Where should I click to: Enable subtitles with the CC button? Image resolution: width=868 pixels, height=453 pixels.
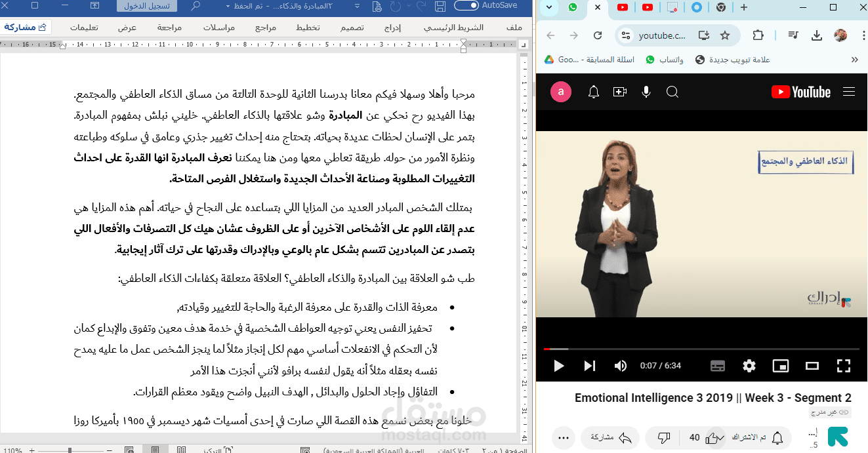coord(717,365)
